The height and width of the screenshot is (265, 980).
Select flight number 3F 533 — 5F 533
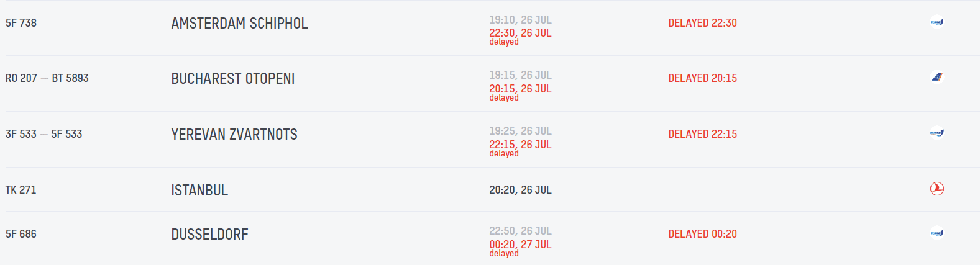44,134
